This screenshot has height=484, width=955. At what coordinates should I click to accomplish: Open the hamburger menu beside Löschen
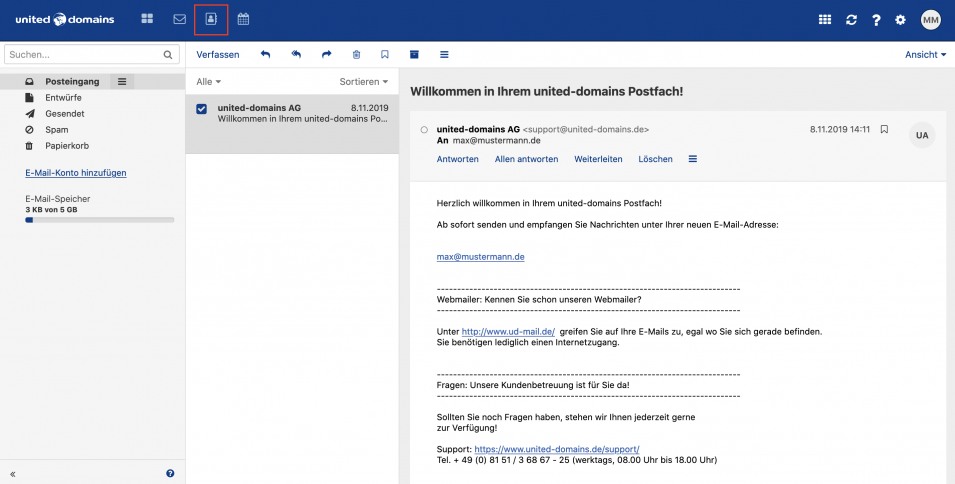pyautogui.click(x=692, y=159)
